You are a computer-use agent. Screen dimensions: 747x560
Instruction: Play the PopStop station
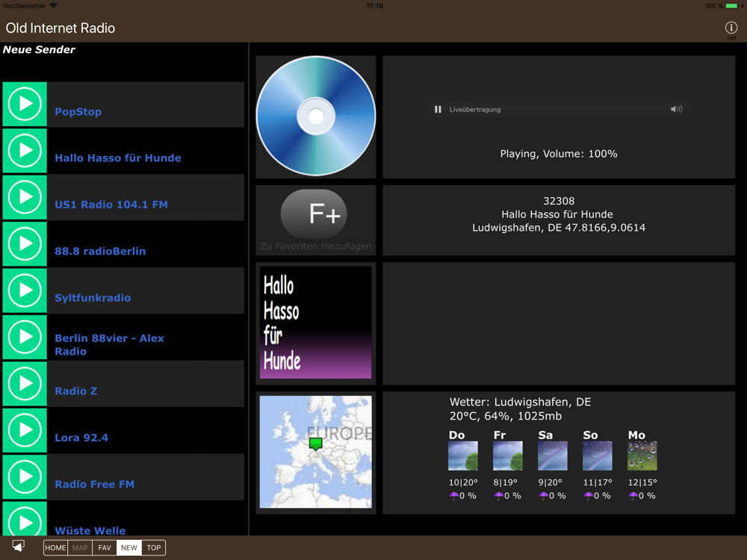[x=25, y=104]
